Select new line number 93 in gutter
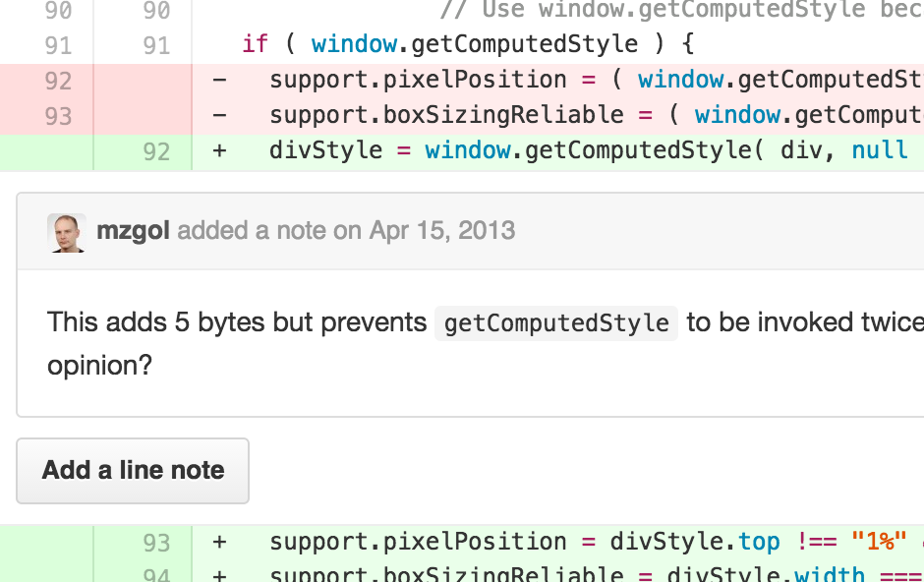This screenshot has width=924, height=582. point(156,543)
